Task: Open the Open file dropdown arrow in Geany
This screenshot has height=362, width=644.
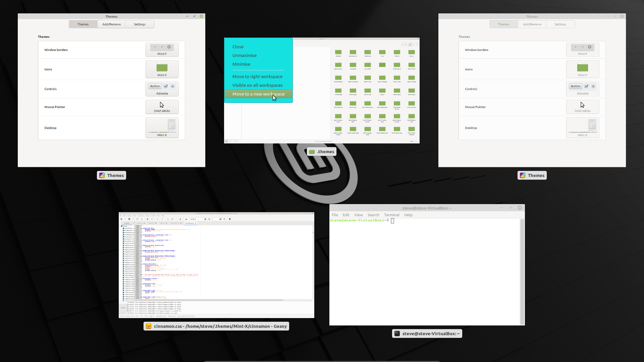Action: pos(133,219)
